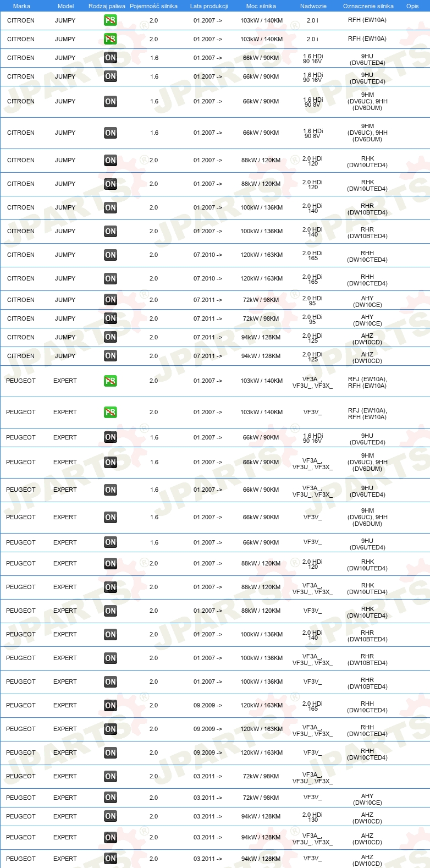430x868 pixels.
Task: Select '9HU (DW6UTED4)' in the Peugeot 1.6 HDi 90 16V row
Action: (x=367, y=439)
